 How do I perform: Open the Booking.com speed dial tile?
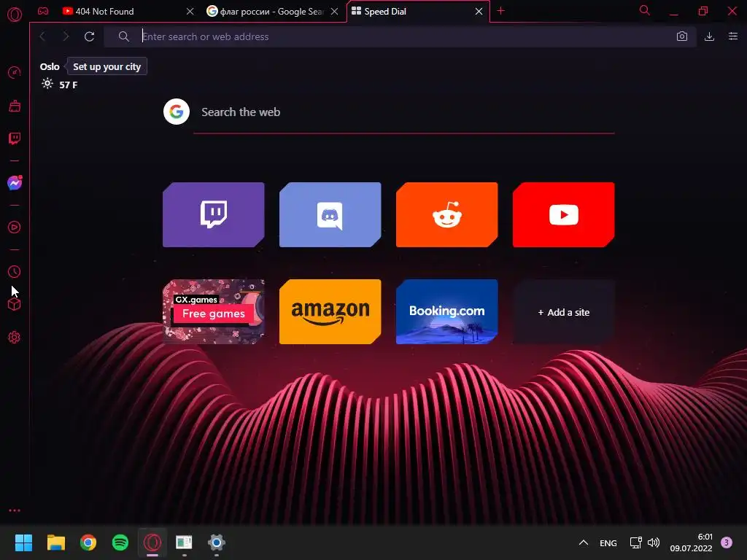click(447, 312)
